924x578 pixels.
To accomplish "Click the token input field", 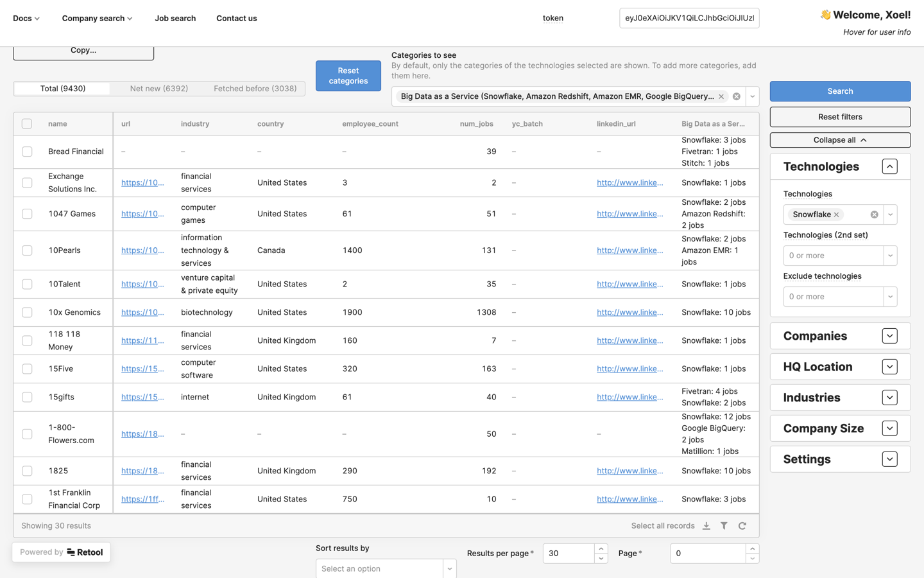I will (689, 18).
